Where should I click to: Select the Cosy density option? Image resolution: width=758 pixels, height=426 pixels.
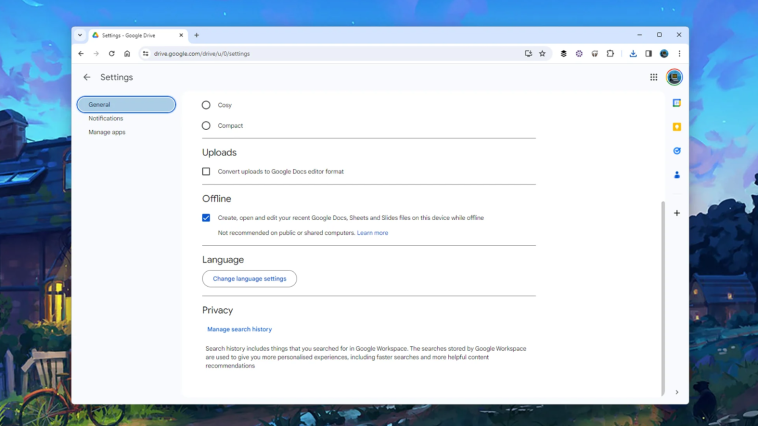[206, 105]
